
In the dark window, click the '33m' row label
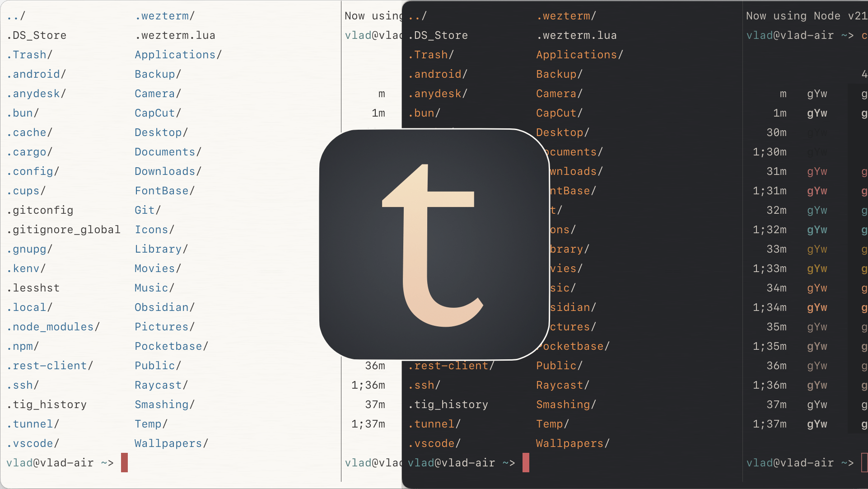777,249
